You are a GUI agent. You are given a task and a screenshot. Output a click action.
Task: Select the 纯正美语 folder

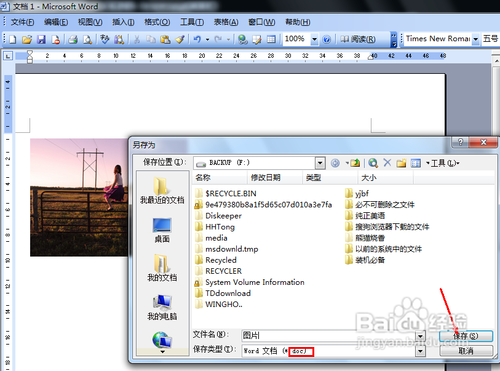(365, 216)
